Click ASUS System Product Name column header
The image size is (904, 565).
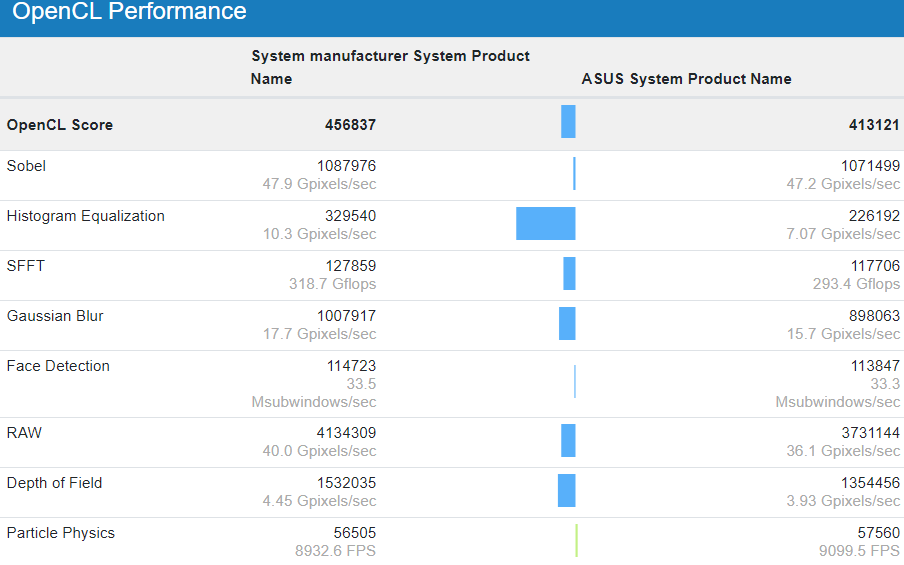(686, 79)
